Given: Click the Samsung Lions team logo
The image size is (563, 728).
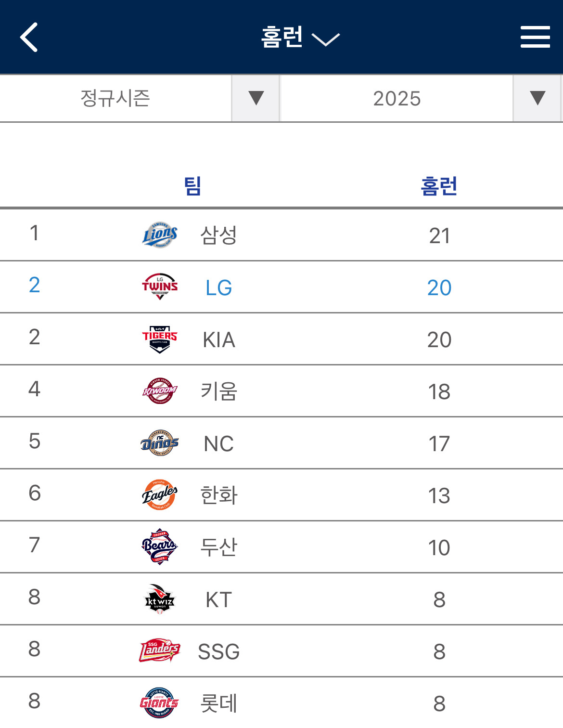Looking at the screenshot, I should pyautogui.click(x=160, y=235).
